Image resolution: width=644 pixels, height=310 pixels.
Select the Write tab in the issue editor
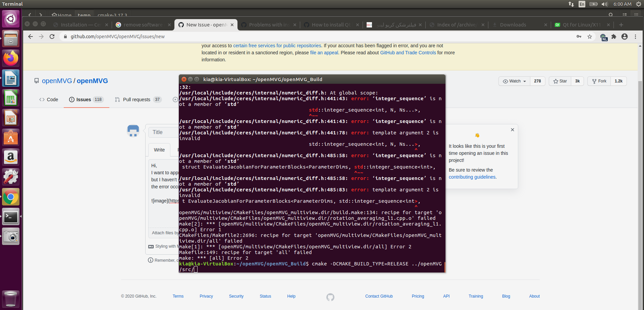pyautogui.click(x=159, y=150)
